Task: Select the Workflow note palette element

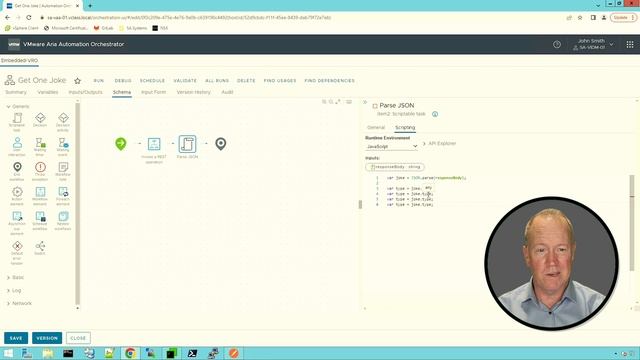Action: point(63,171)
